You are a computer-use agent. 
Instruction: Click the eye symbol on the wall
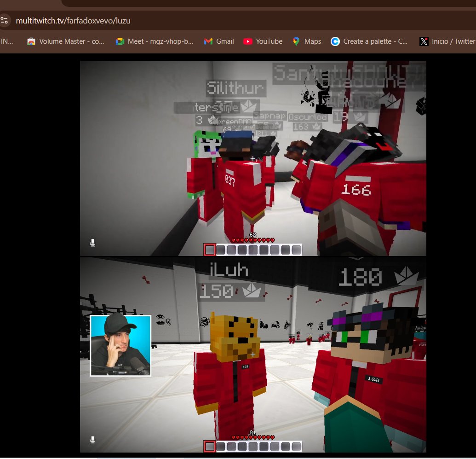coord(161,317)
